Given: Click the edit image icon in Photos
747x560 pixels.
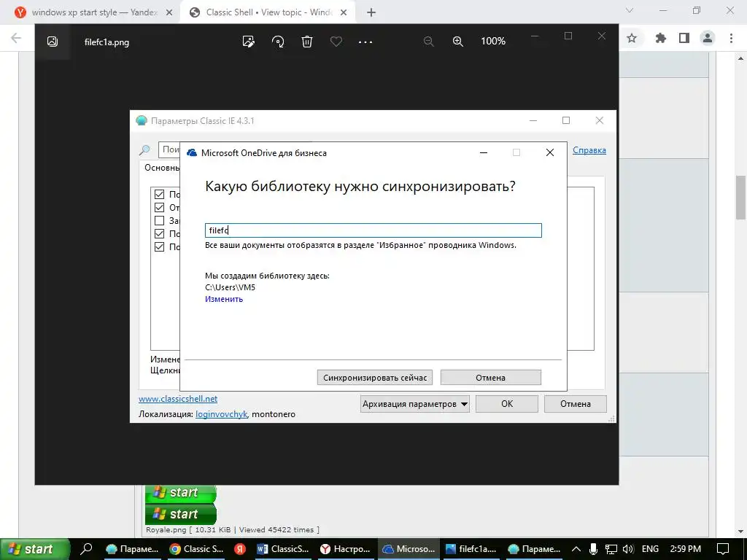Looking at the screenshot, I should (x=248, y=42).
